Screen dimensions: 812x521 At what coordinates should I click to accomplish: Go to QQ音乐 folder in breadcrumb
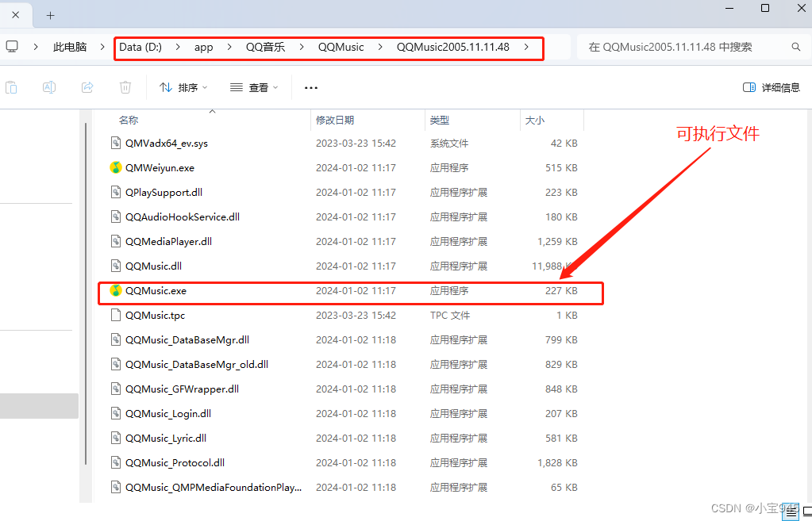tap(266, 47)
